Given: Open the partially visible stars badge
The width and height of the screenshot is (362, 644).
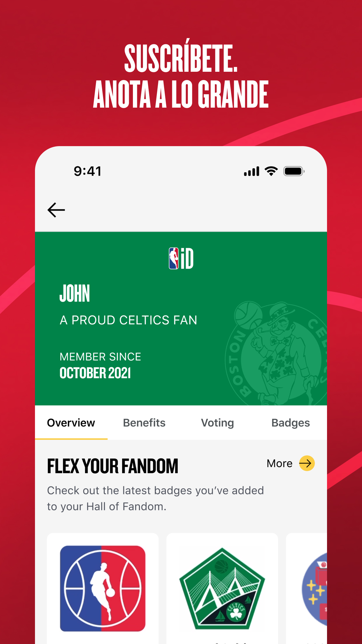Looking at the screenshot, I should (314, 589).
